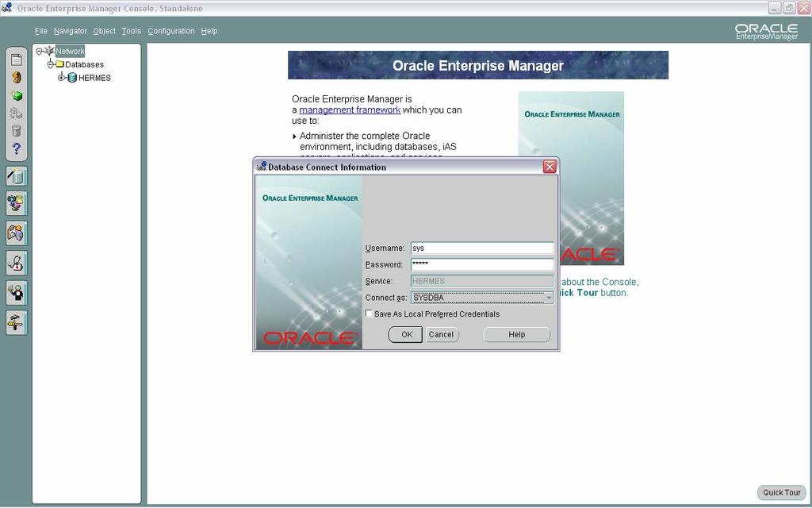
Task: Click the Oracle Enterprise Manager banner heading
Action: tap(478, 65)
